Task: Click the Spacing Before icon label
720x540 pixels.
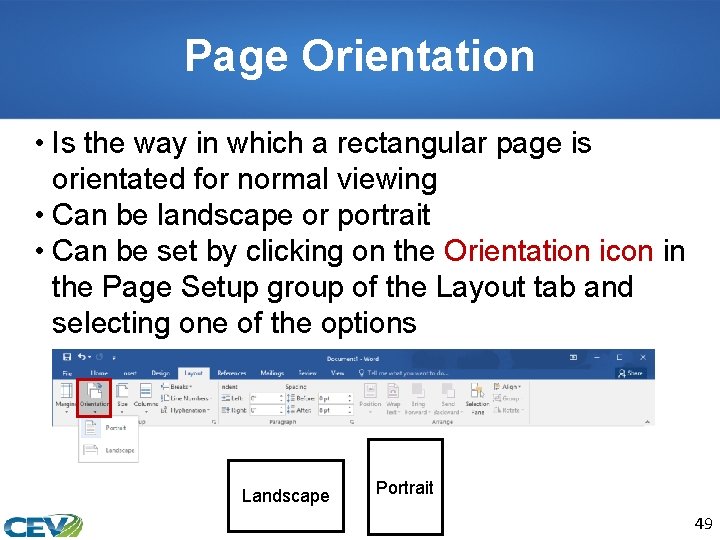Action: tap(301, 398)
